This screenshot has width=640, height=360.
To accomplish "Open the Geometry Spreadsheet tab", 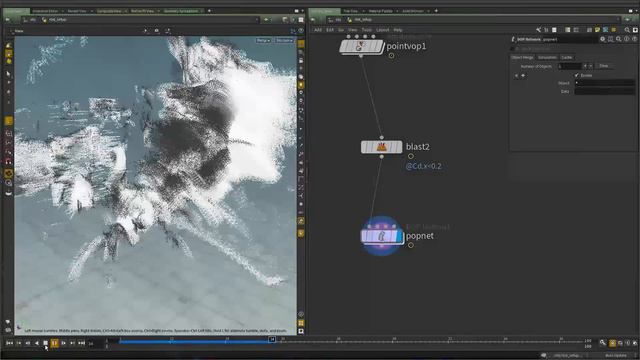I will point(180,11).
